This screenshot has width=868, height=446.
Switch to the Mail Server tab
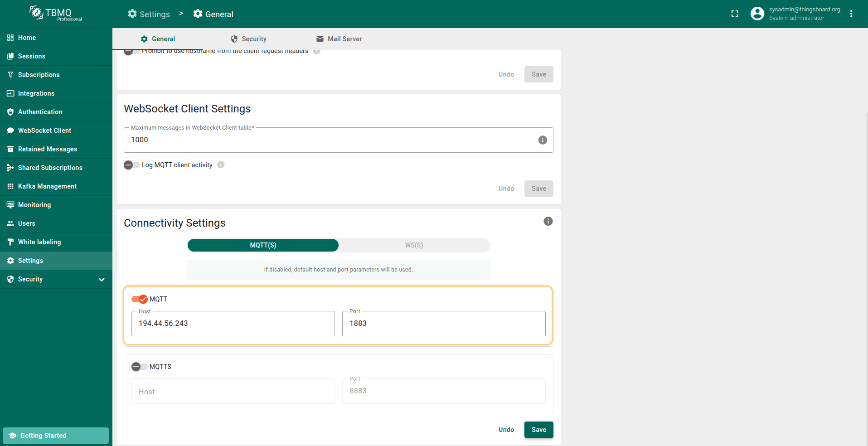coord(339,39)
